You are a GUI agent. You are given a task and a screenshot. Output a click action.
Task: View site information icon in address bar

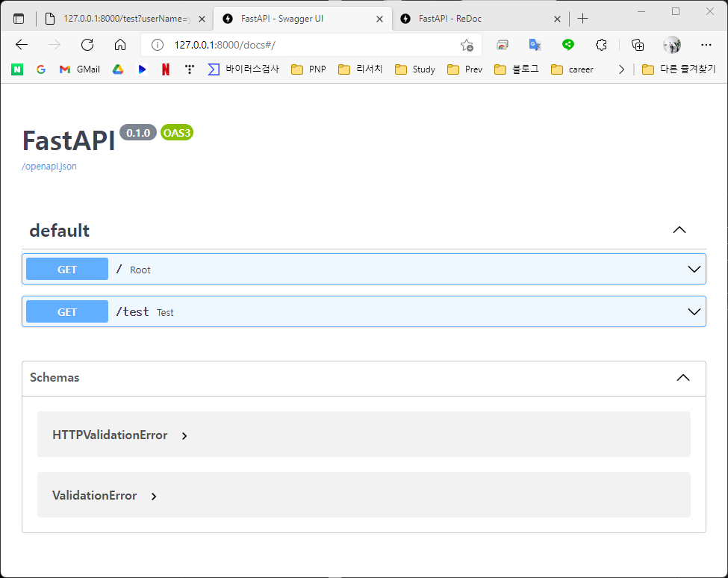tap(158, 45)
